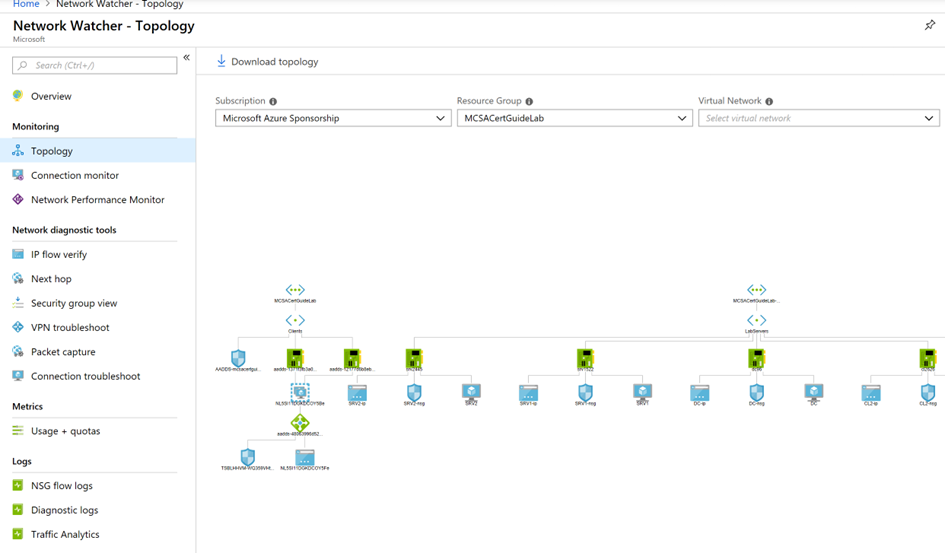Image resolution: width=945 pixels, height=553 pixels.
Task: Select the DC virtual machine node
Action: pyautogui.click(x=814, y=393)
